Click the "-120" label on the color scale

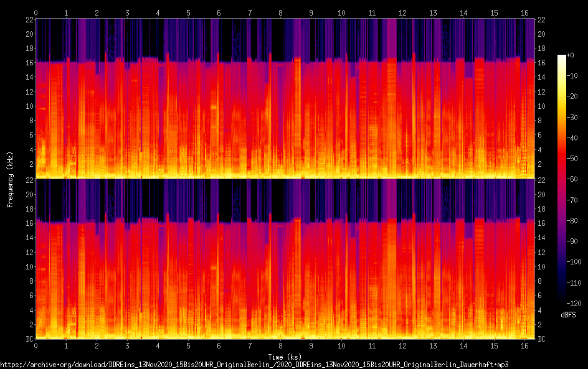point(574,304)
